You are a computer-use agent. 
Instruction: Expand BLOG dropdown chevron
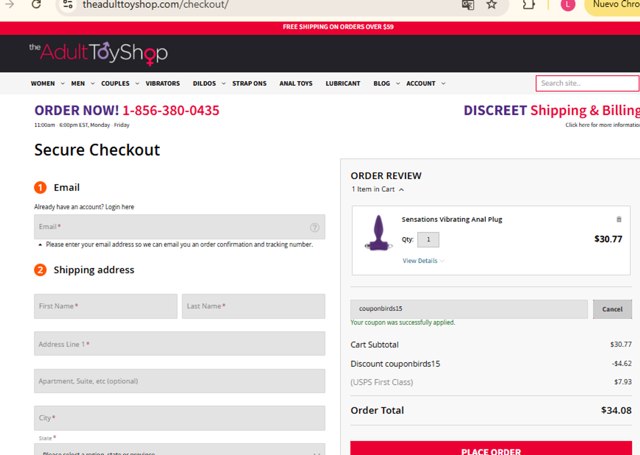pyautogui.click(x=398, y=83)
